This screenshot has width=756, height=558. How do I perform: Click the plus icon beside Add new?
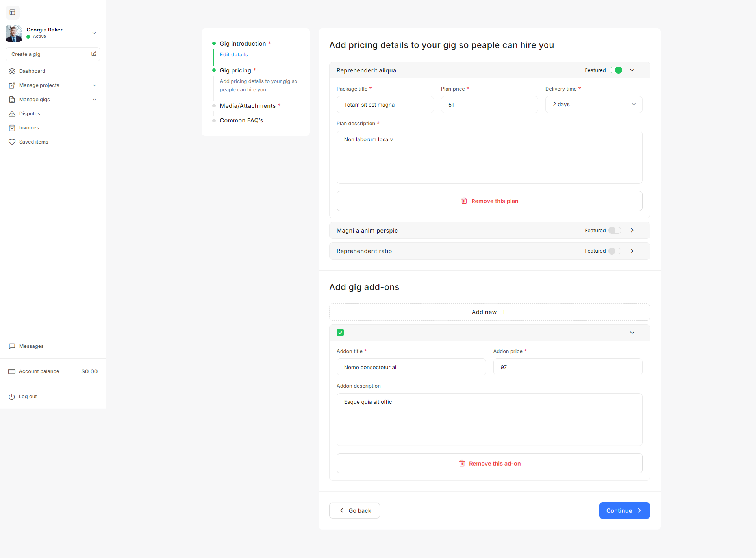tap(504, 312)
